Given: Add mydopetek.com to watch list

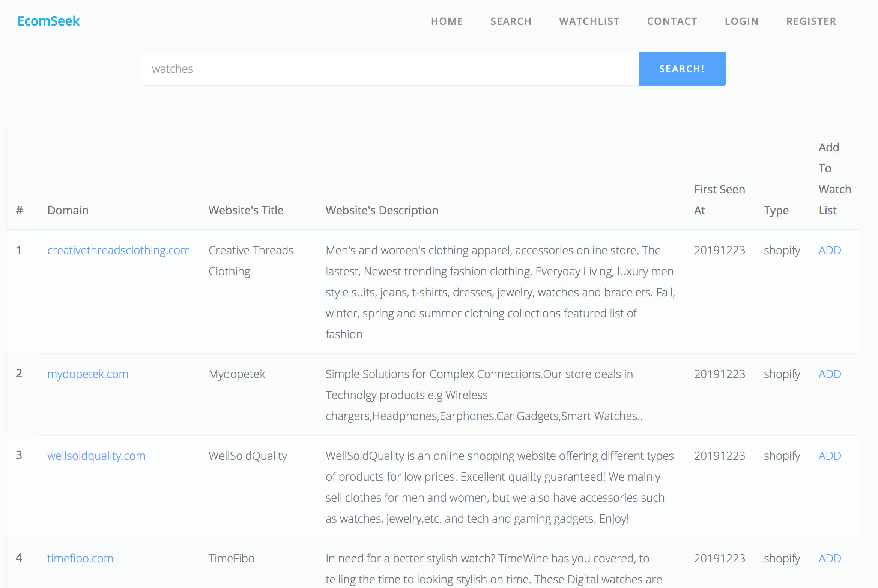Looking at the screenshot, I should pyautogui.click(x=830, y=374).
